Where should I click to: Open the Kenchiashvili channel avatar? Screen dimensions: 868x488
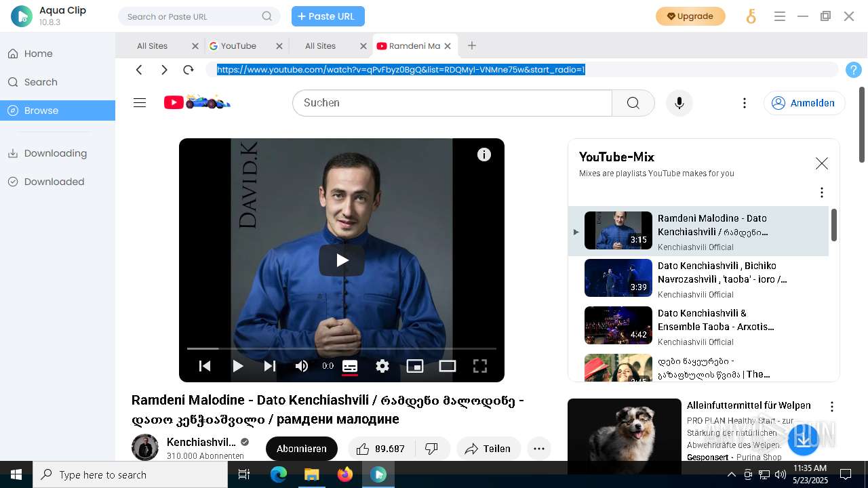(145, 448)
